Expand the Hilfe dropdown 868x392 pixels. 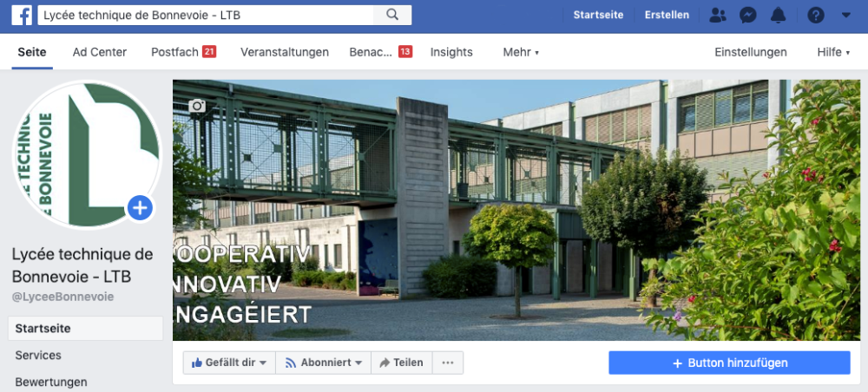coord(833,52)
